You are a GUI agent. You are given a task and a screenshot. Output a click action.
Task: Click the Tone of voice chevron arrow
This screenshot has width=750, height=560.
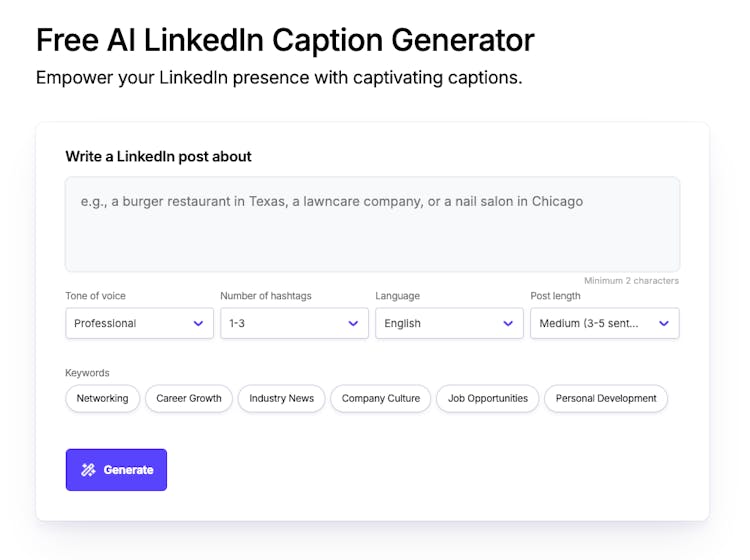pos(198,323)
